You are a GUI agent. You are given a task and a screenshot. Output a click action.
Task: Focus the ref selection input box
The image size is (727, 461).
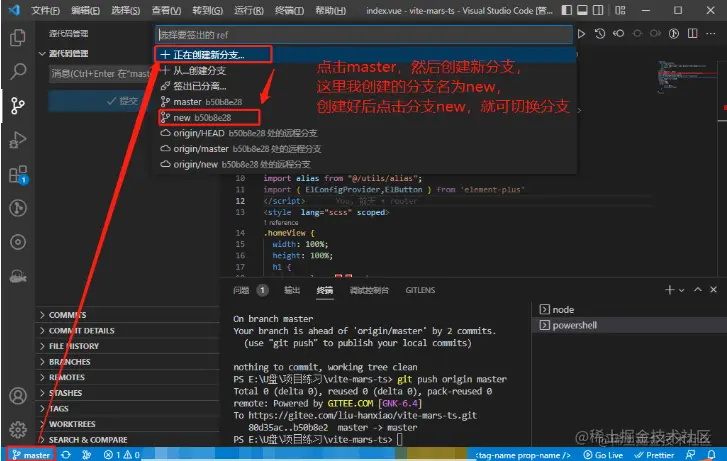click(x=364, y=35)
